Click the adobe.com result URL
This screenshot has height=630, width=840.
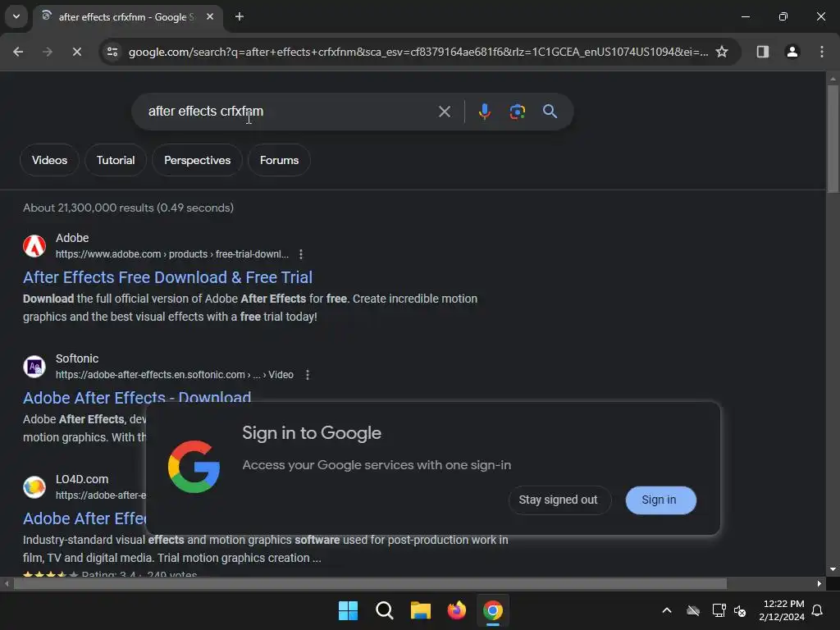[x=172, y=254]
